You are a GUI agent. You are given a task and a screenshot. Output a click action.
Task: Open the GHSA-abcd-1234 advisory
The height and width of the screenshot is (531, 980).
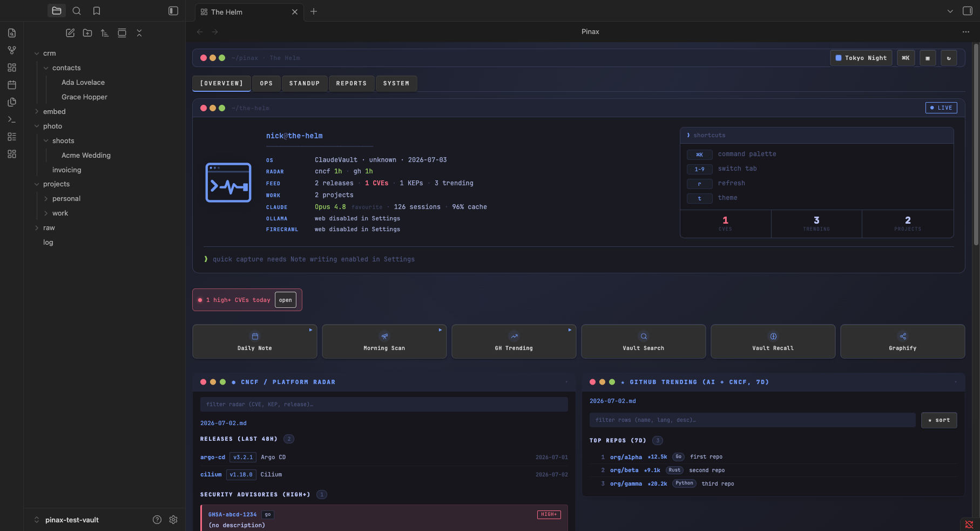click(x=232, y=514)
